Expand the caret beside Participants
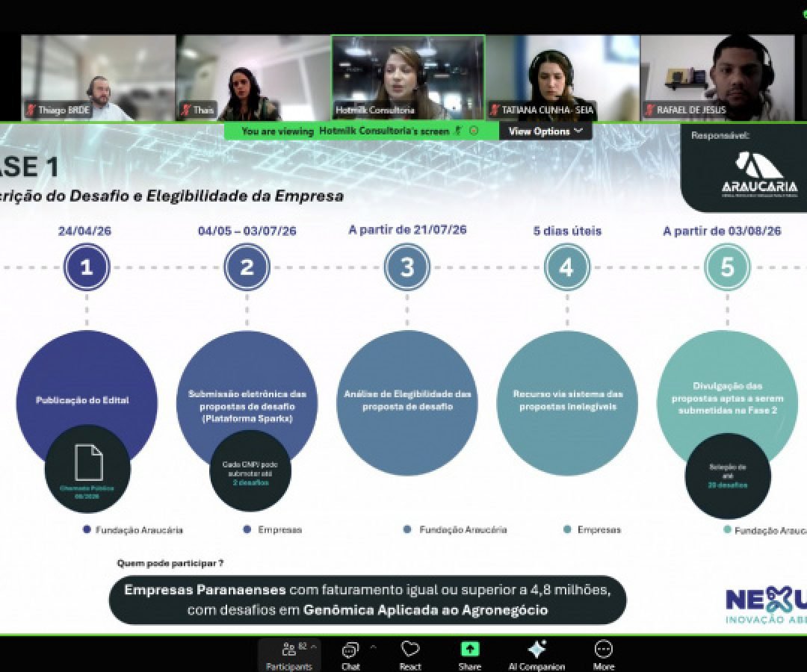Viewport: 807px width, 672px height. click(x=313, y=647)
